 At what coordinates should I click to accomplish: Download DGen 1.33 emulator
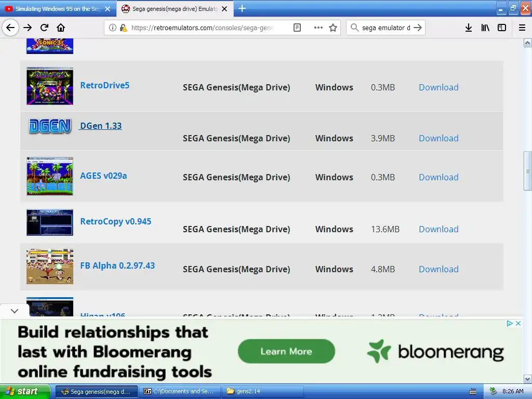click(438, 138)
